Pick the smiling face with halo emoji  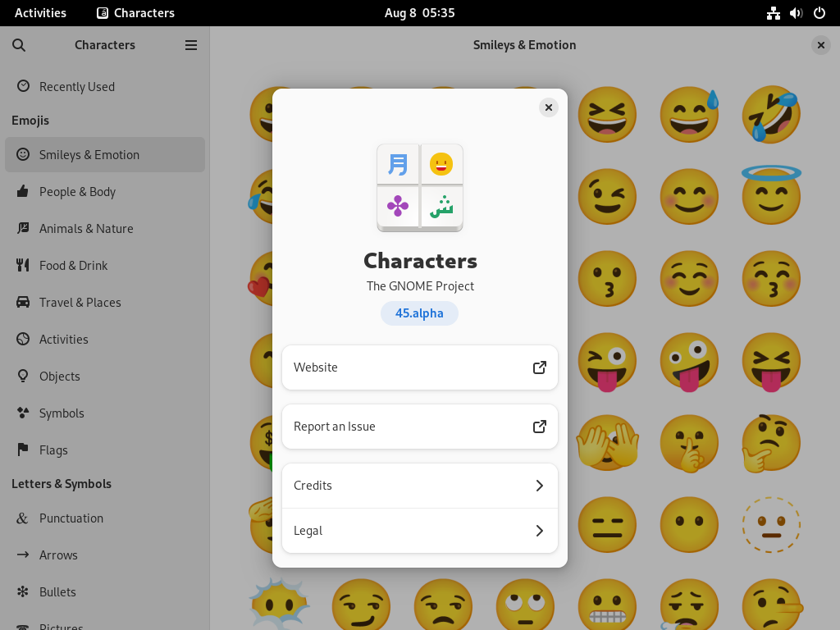pos(771,195)
